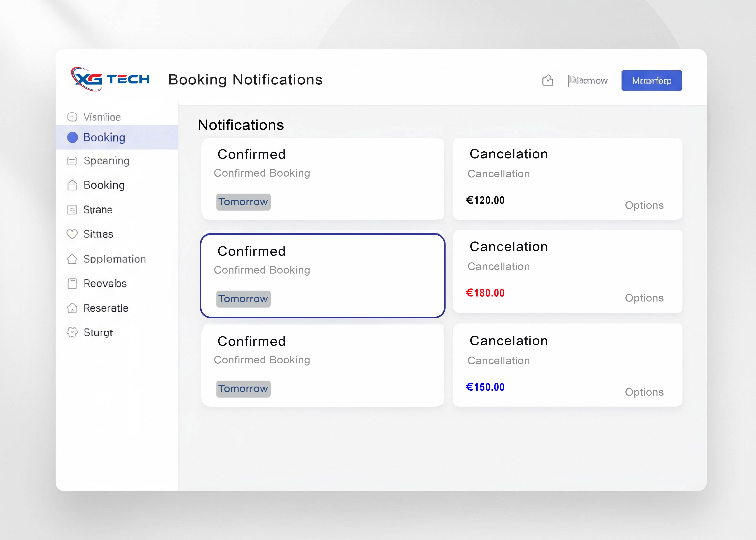This screenshot has width=756, height=540.
Task: Click the blue €150.00 amount
Action: [485, 387]
